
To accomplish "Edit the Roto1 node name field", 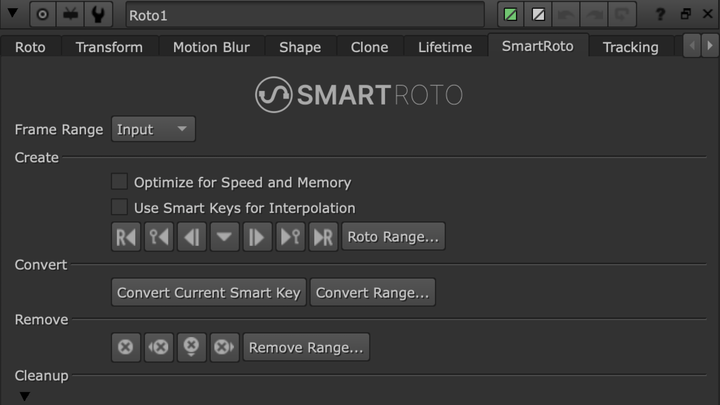I will pos(305,15).
